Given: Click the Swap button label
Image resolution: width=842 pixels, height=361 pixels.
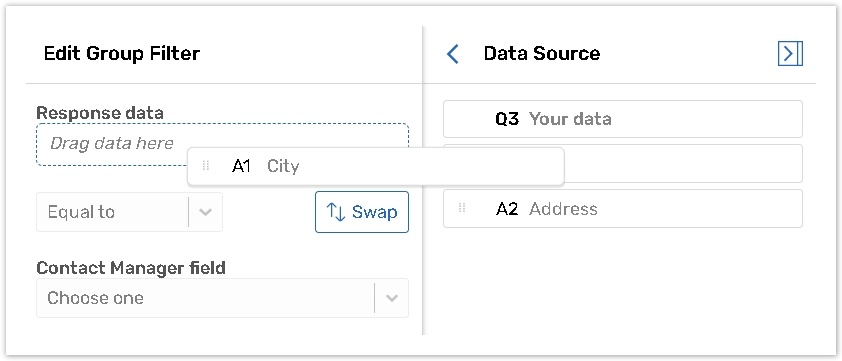Looking at the screenshot, I should pyautogui.click(x=375, y=212).
